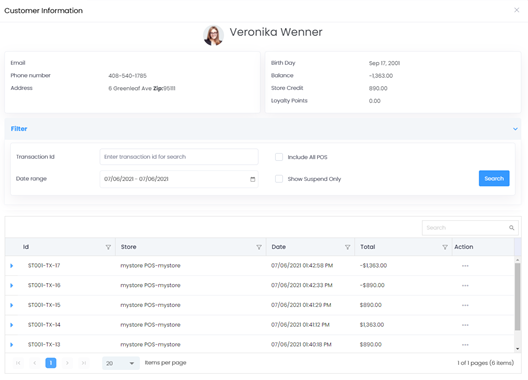
Task: Open the Store column filter icon
Action: pyautogui.click(x=259, y=247)
